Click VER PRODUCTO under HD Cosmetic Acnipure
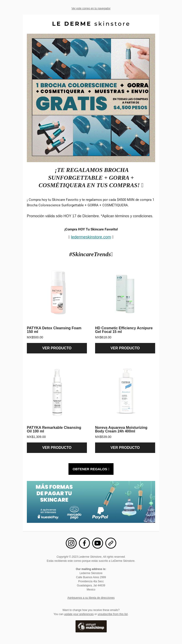Image resolution: width=182 pixels, height=644 pixels. [x=125, y=348]
